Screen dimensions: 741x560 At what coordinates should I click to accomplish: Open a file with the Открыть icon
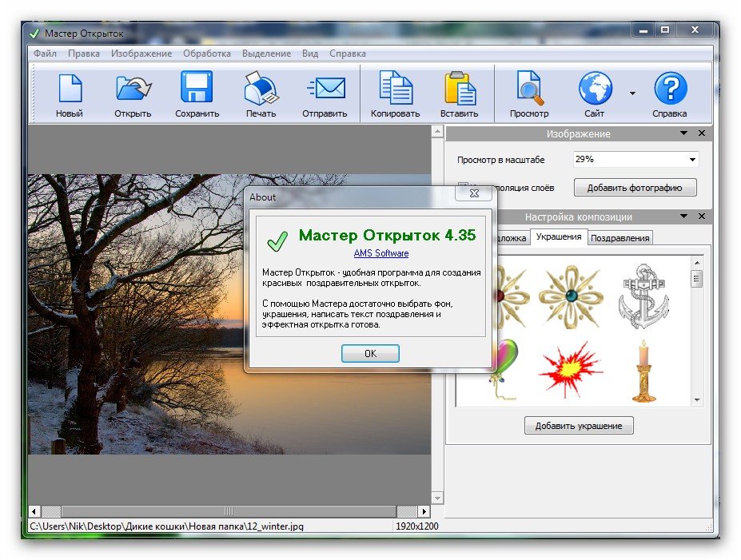[133, 89]
